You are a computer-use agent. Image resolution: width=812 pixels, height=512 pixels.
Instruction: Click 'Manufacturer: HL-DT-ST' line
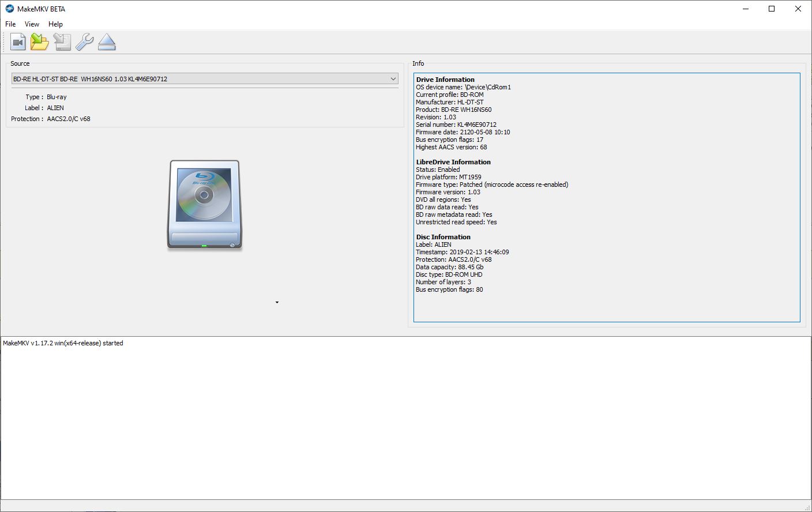[x=450, y=102]
